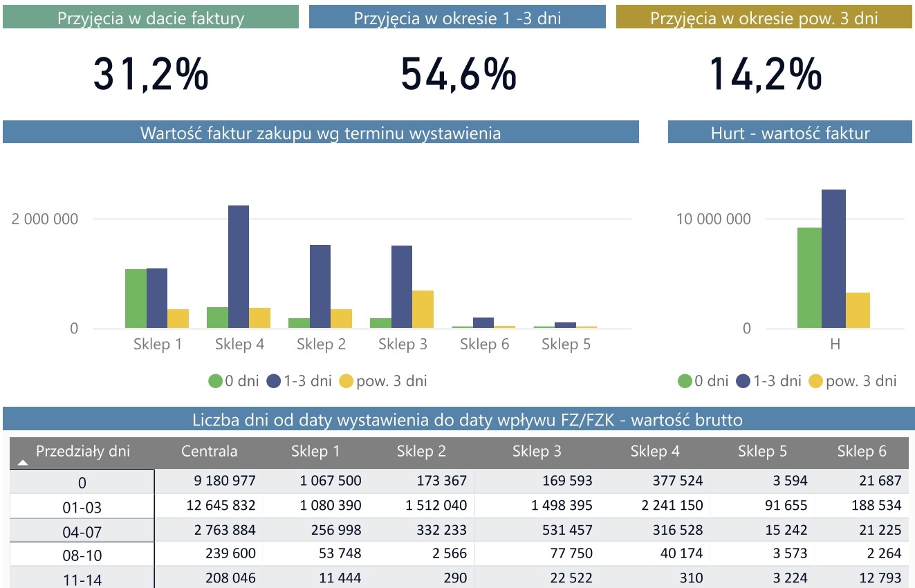The width and height of the screenshot is (915, 588).
Task: Select the yellow bar in the Hurt chart
Action: click(x=858, y=310)
